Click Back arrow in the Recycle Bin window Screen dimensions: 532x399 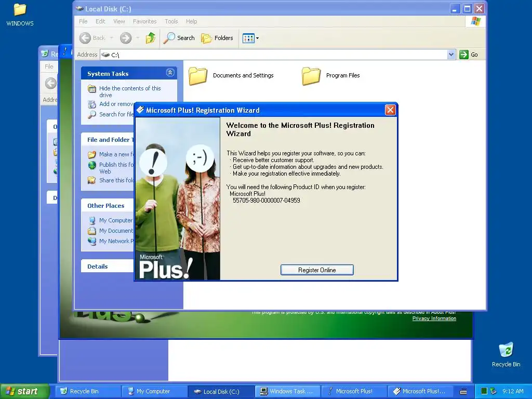51,83
